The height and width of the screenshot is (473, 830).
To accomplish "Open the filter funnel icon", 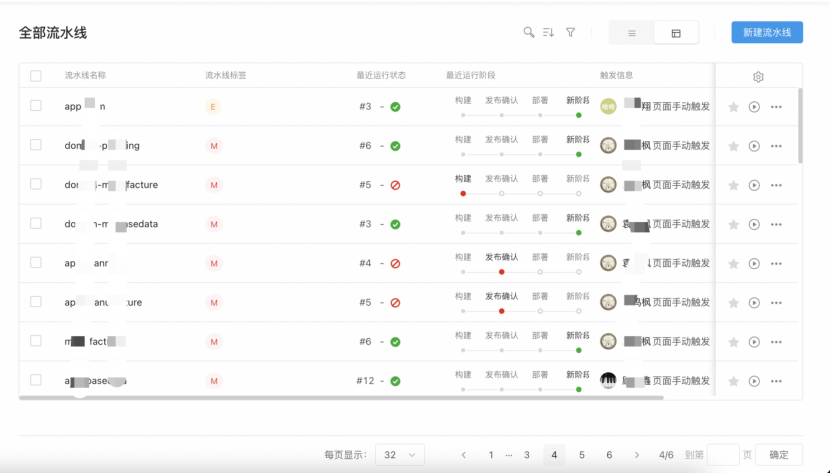I will point(570,32).
